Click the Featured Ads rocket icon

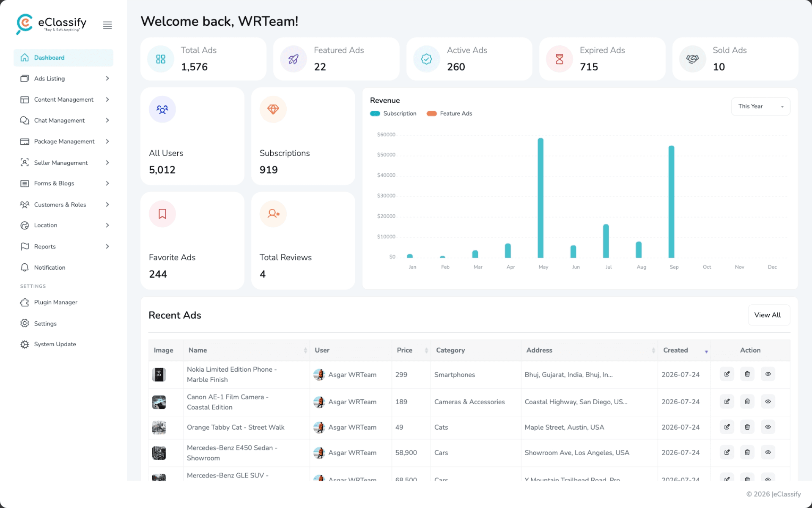coord(294,59)
